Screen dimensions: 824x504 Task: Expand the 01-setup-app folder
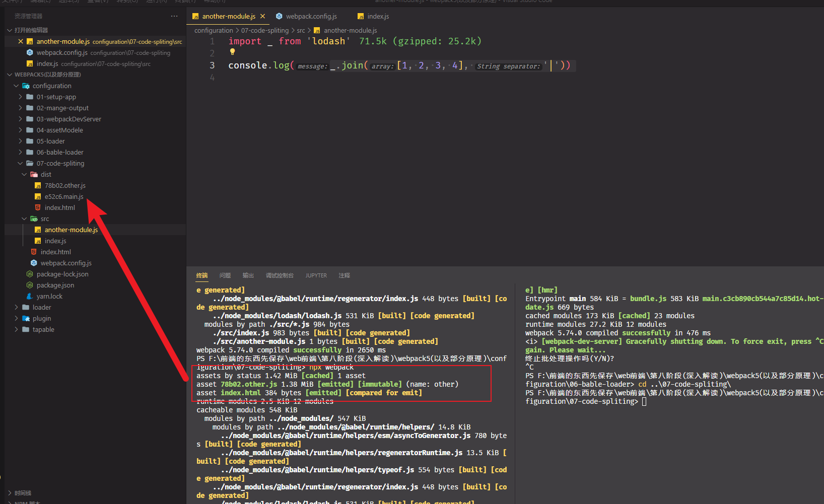click(x=21, y=97)
